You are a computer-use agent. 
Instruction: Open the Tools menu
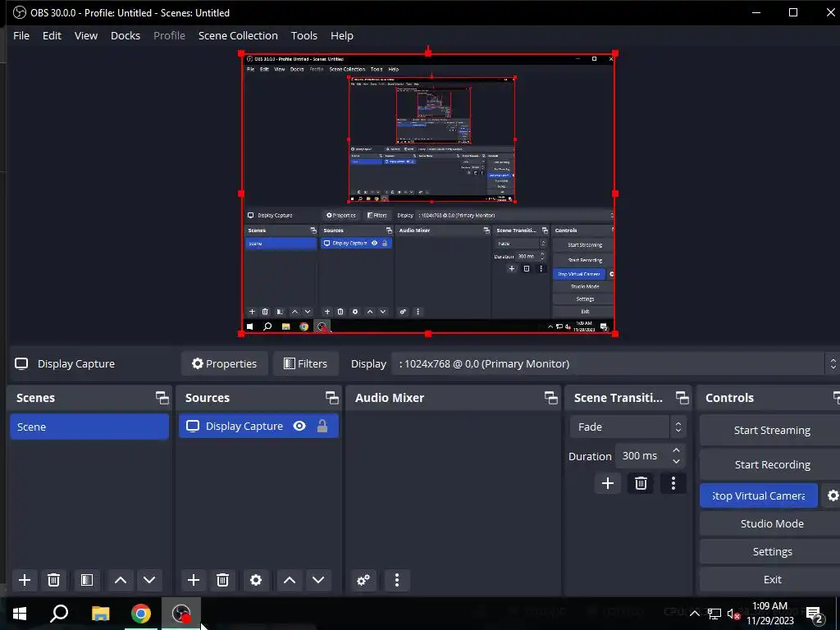304,35
